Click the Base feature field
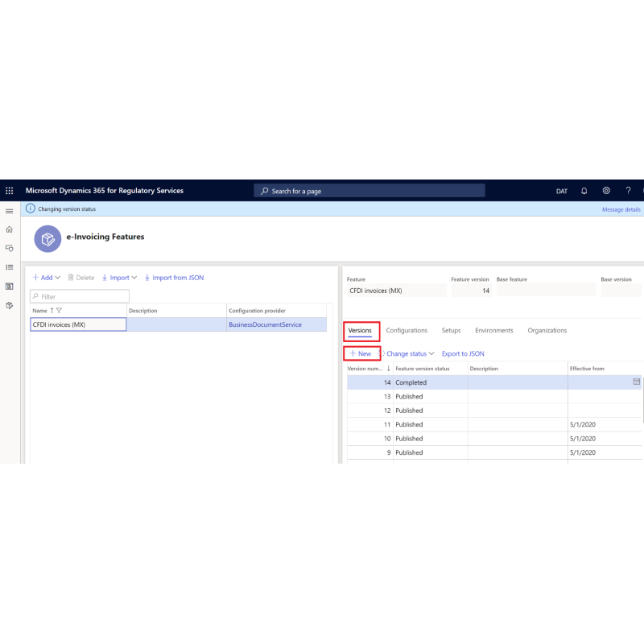The height and width of the screenshot is (644, 644). tap(547, 291)
